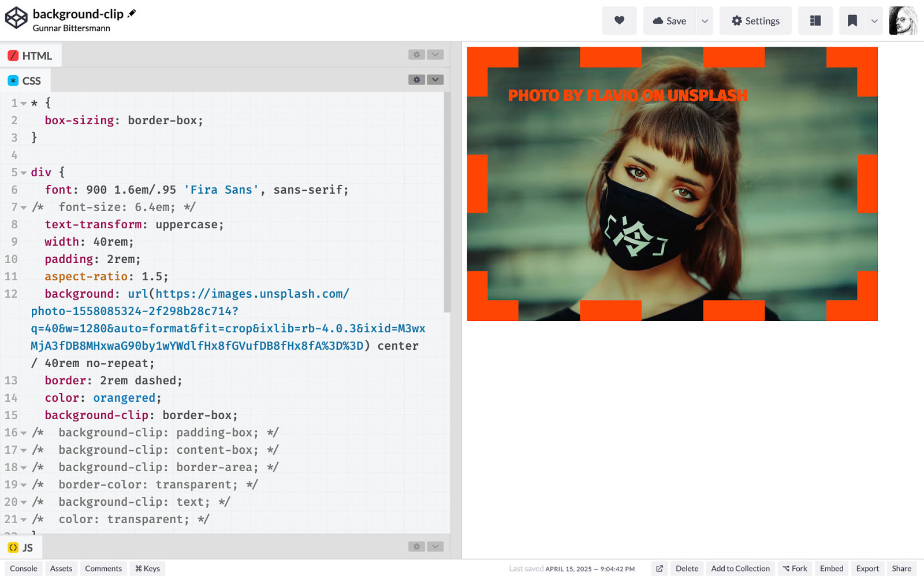Screen dimensions: 924x578
Task: Click the CSS editor vertical scrollbar
Action: [x=447, y=202]
